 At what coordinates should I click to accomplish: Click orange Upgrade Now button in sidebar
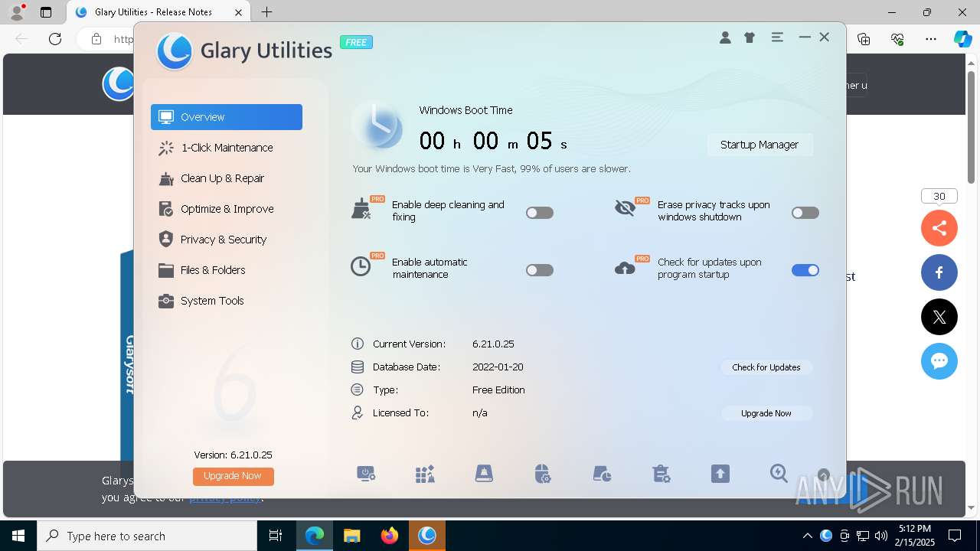(233, 476)
